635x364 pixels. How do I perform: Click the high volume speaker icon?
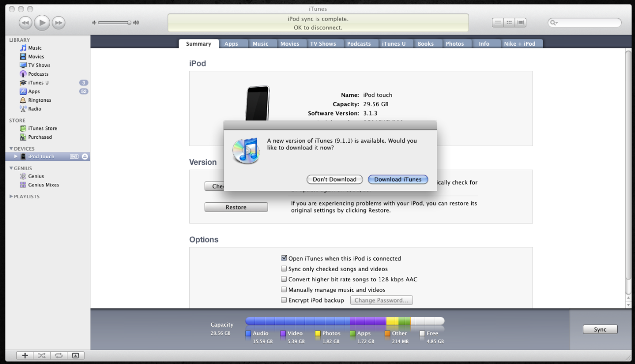[x=136, y=23]
